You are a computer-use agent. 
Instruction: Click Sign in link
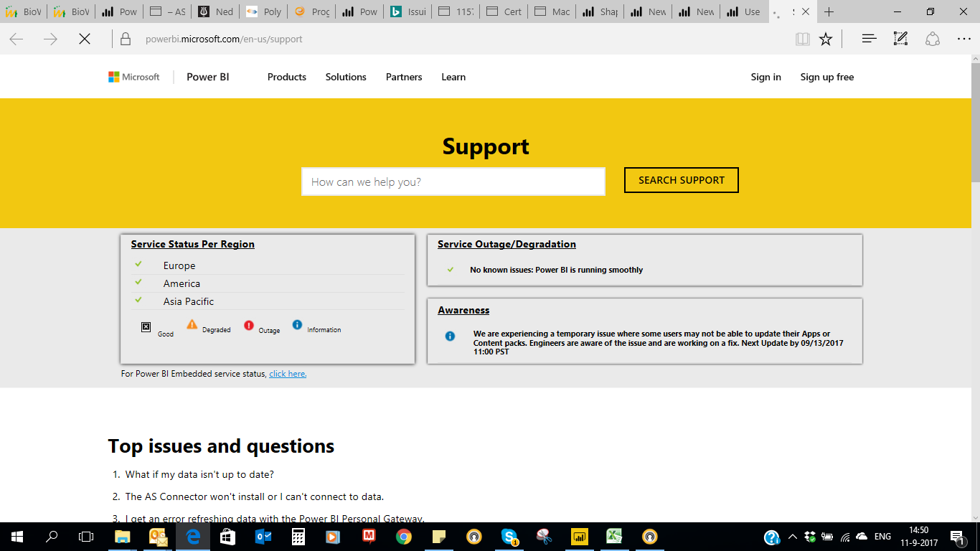[x=766, y=77]
